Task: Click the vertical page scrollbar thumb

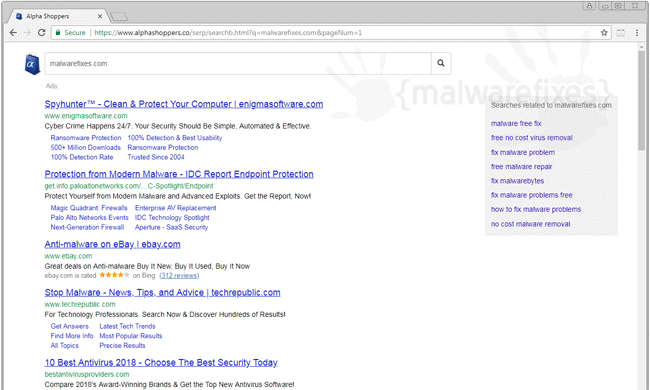Action: (641, 99)
